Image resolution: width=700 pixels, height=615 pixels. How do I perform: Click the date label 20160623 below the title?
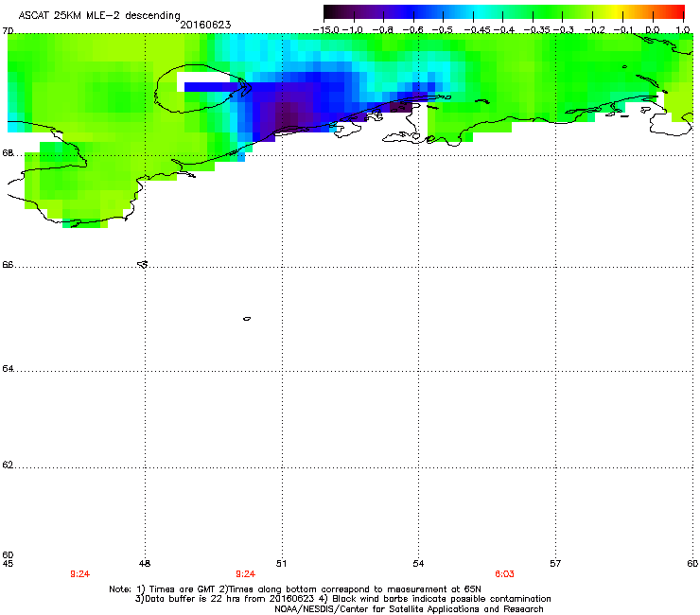205,25
